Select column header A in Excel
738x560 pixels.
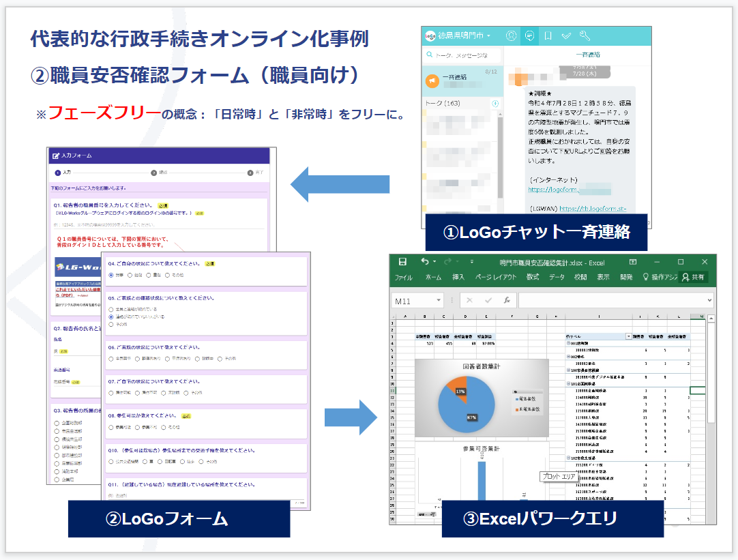click(x=404, y=316)
